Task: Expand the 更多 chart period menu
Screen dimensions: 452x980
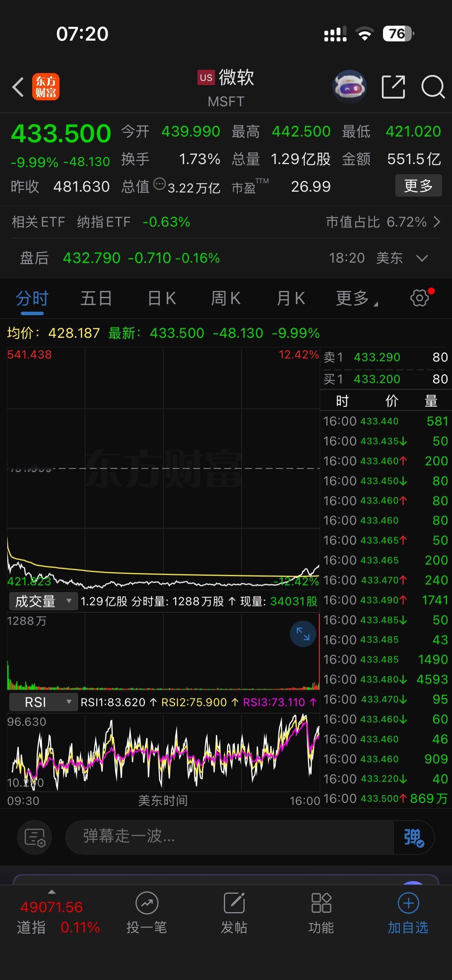Action: click(x=357, y=298)
